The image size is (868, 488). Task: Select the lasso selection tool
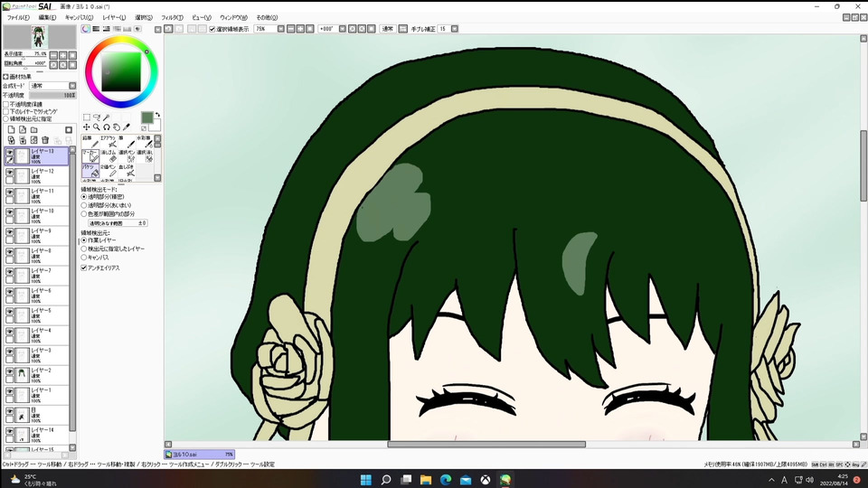pos(97,117)
